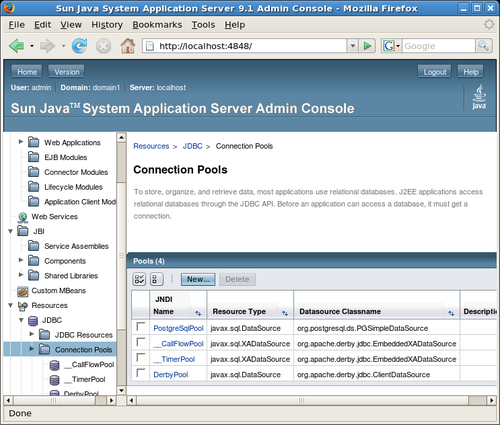
Task: Check the PostgreSqlPool row checkbox
Action: (141, 326)
